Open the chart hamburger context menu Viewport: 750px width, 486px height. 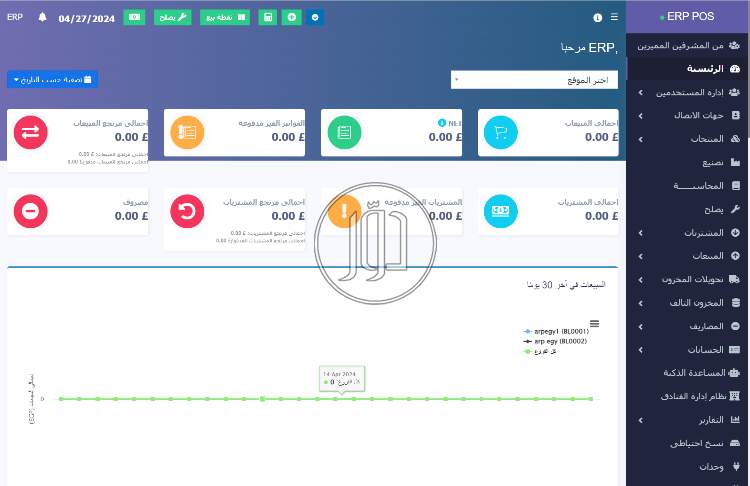(x=595, y=324)
